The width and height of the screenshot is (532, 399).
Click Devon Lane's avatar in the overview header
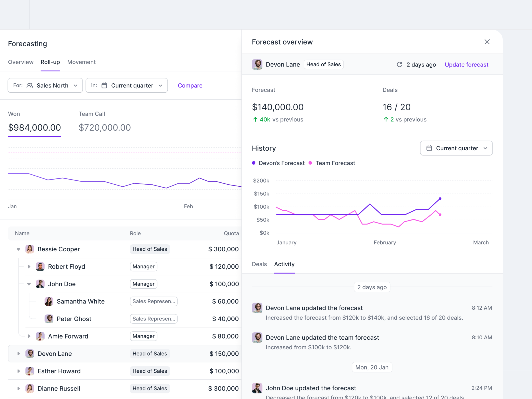pyautogui.click(x=257, y=65)
